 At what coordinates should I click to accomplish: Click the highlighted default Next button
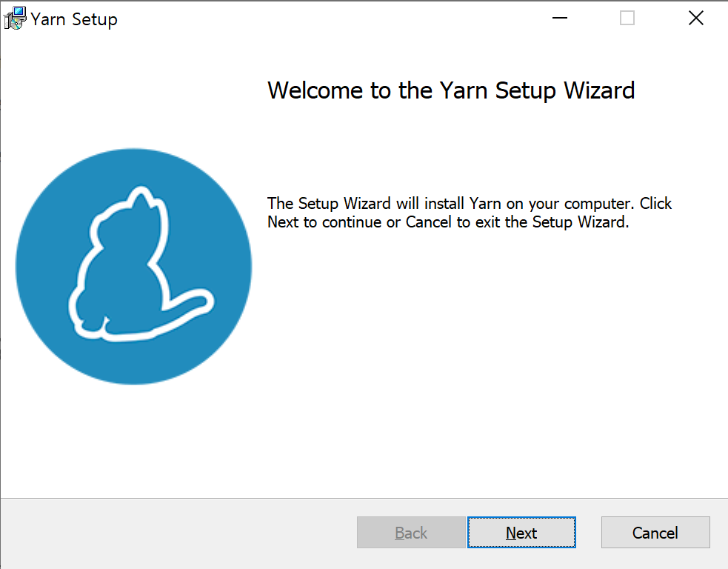[x=521, y=532]
